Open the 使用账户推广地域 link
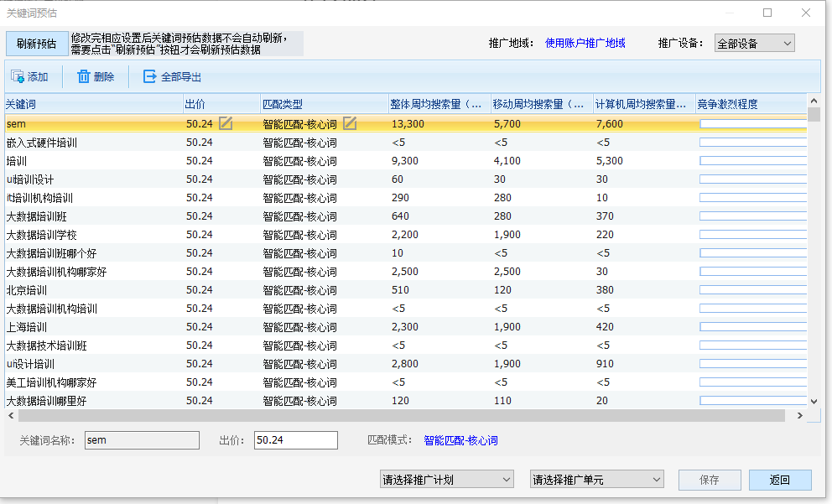The width and height of the screenshot is (832, 504). click(x=585, y=44)
